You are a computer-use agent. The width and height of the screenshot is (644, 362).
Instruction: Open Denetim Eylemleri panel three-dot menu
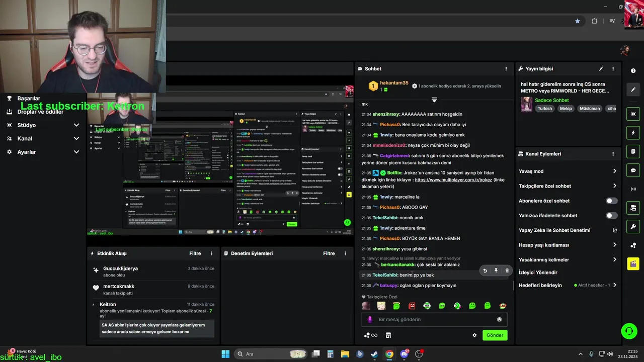pos(345,253)
